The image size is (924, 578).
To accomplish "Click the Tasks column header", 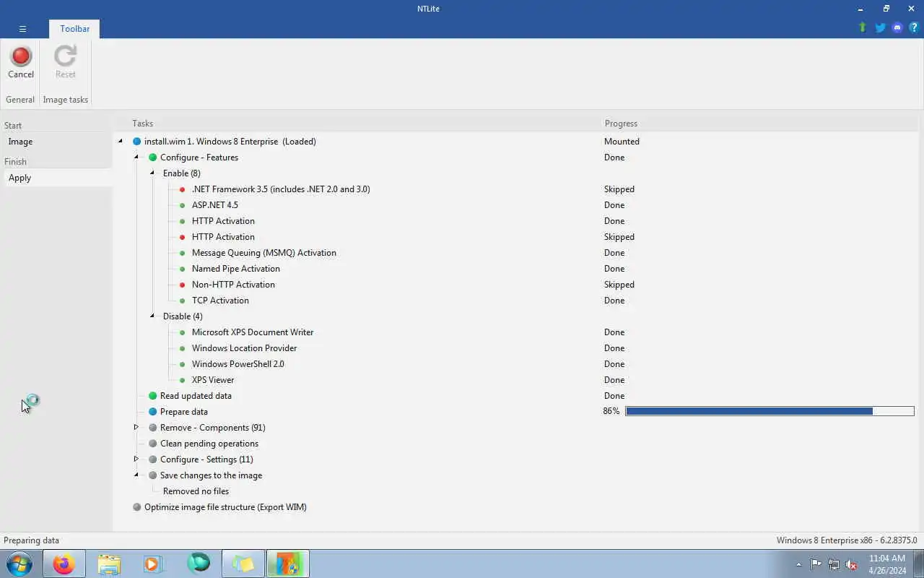I will (142, 124).
